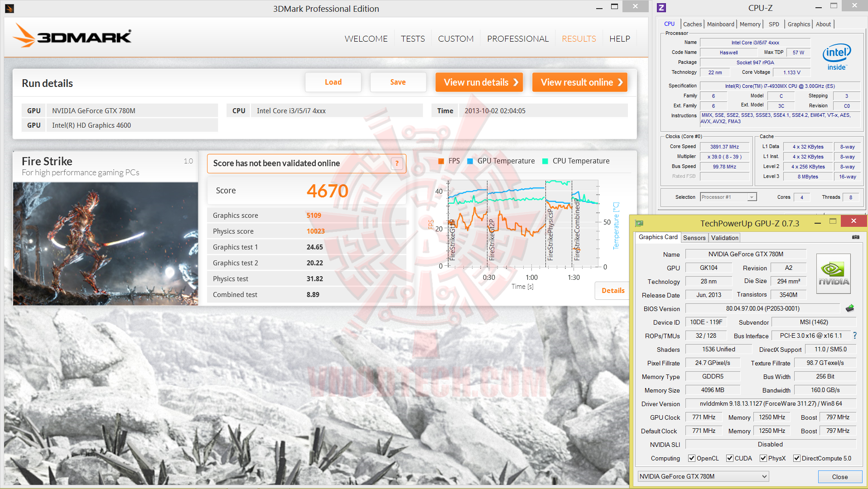Click the Core Speed value 3891.37 MHz

pos(724,147)
